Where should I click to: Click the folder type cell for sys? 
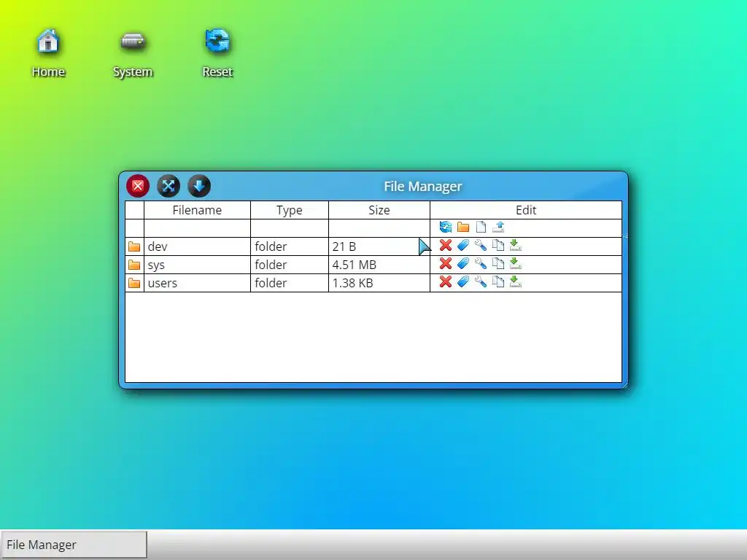tap(289, 265)
